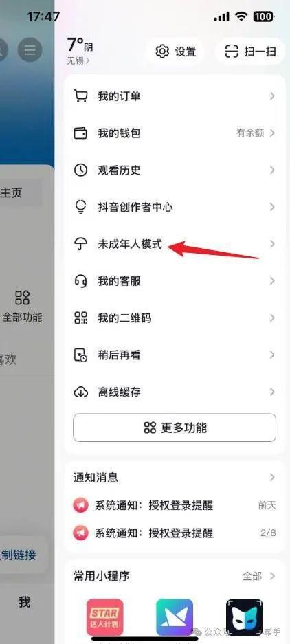This screenshot has height=644, width=290.
Task: Open the 无锡 weather location chevron
Action: pyautogui.click(x=87, y=60)
